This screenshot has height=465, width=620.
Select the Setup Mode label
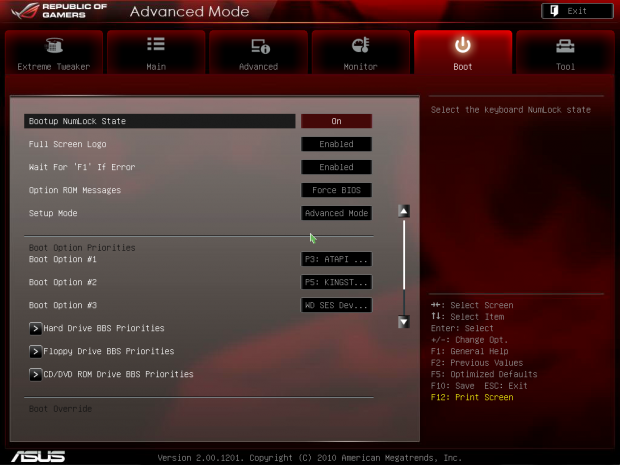(x=53, y=213)
